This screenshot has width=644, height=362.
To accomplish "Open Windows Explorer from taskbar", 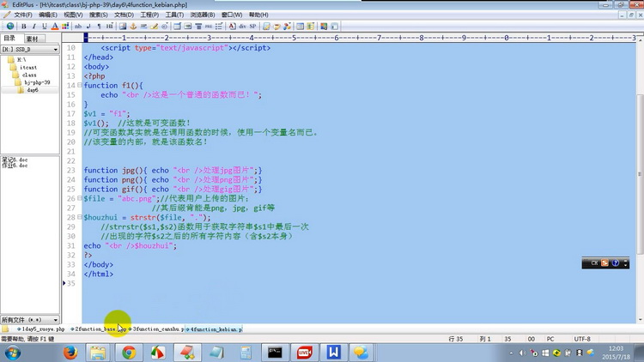I will pyautogui.click(x=98, y=353).
